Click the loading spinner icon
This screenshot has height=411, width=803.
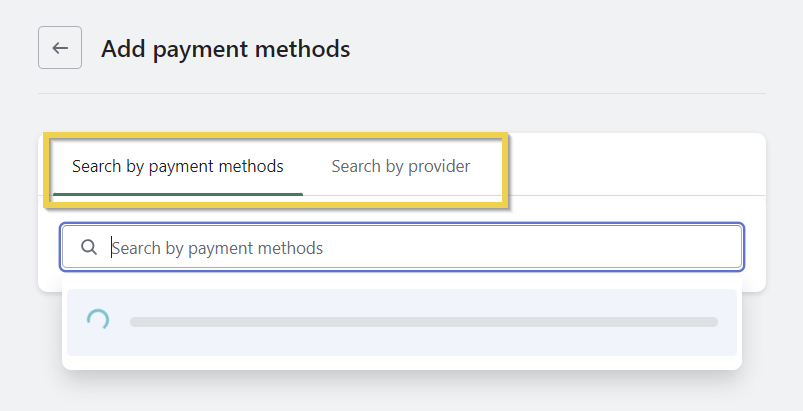(x=98, y=321)
